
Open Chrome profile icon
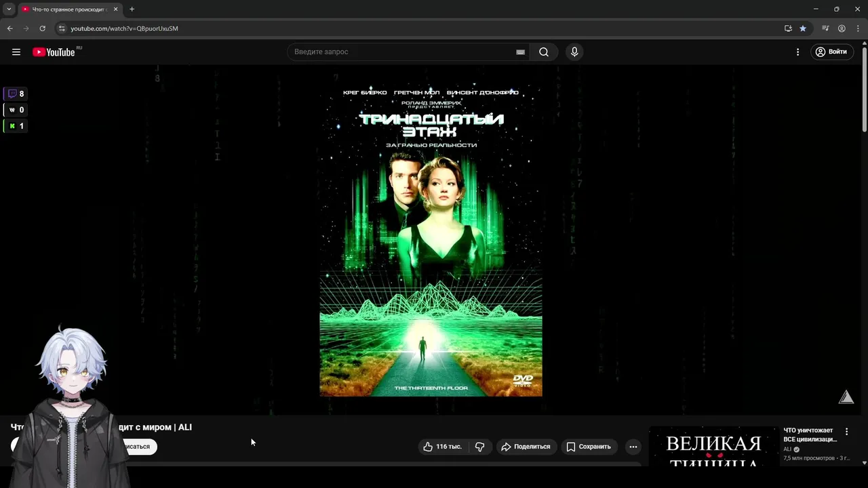[842, 28]
